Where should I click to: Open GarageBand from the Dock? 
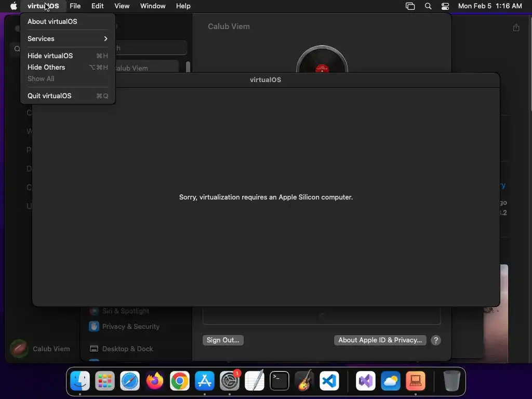click(x=304, y=381)
